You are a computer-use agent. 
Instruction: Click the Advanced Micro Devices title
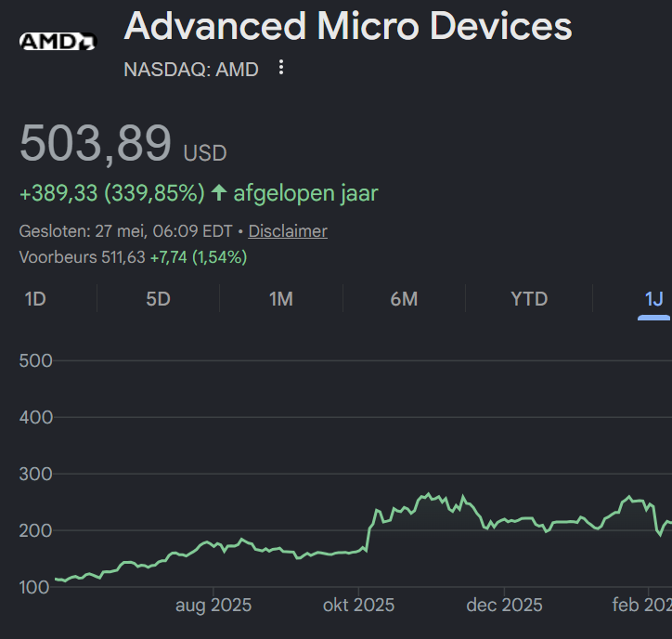click(x=348, y=27)
